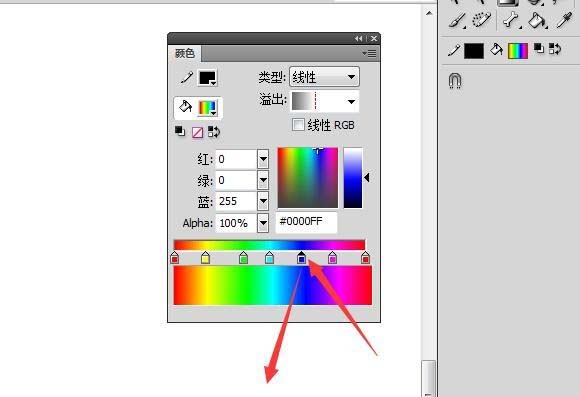Click the toolbox fill color bucket icon
Viewport: 580px width, 397px height.
pos(496,50)
